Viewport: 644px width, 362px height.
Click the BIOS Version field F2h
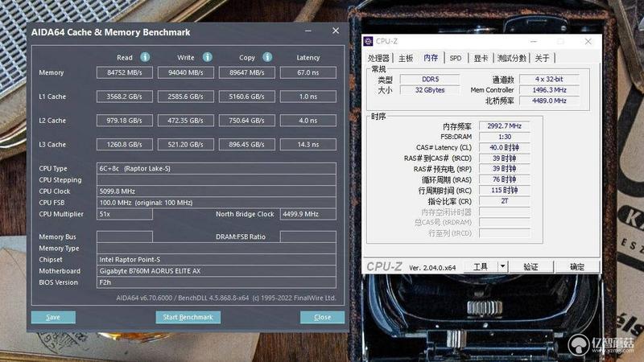point(217,282)
